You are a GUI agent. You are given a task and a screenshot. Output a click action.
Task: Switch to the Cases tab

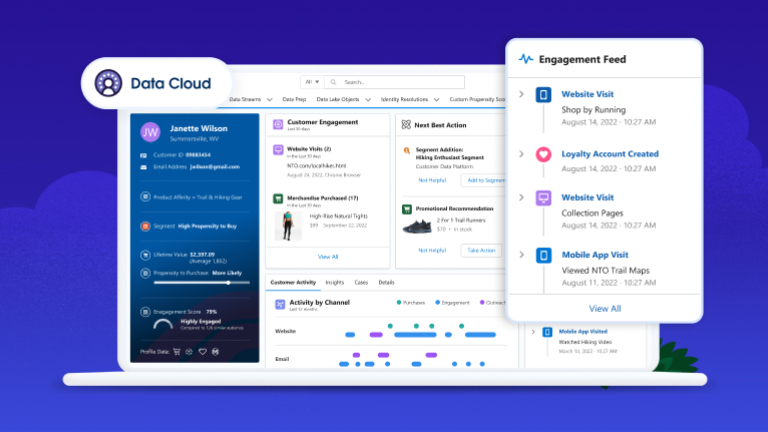tap(361, 283)
